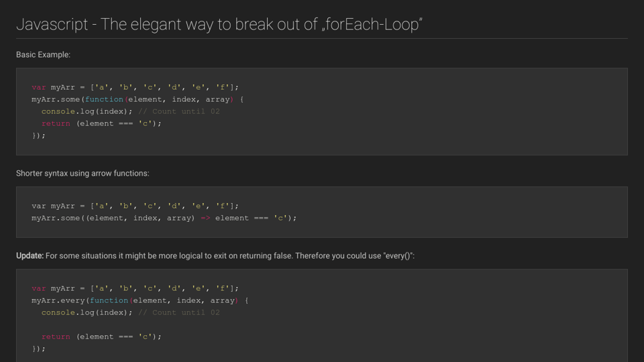Screen dimensions: 644x362
Task: Click the return keyword in third code block
Action: (56, 337)
